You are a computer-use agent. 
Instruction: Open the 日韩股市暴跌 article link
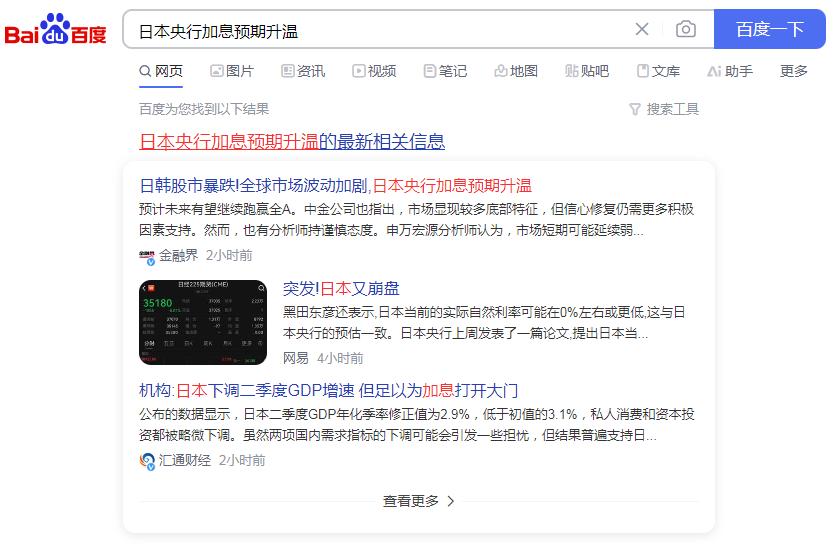tap(335, 186)
